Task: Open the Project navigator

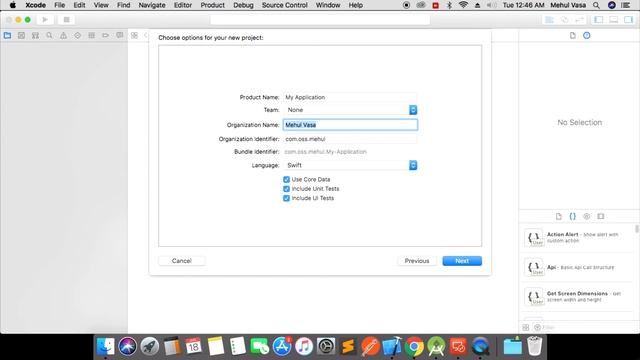Action: point(7,36)
